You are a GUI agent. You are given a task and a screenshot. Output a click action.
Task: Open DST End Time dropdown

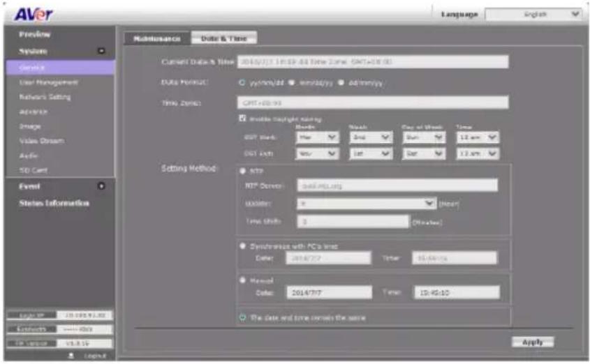[x=478, y=153]
